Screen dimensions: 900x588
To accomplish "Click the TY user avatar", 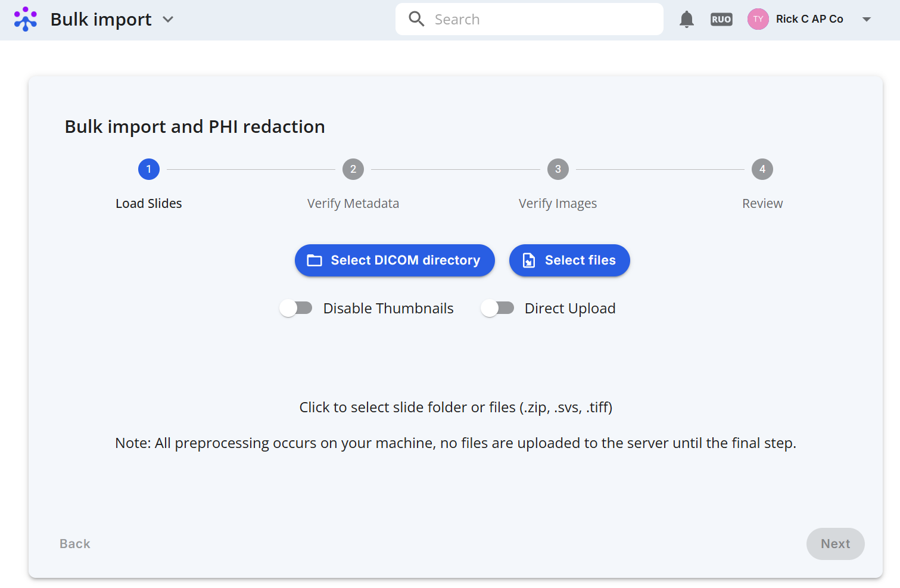I will (758, 19).
